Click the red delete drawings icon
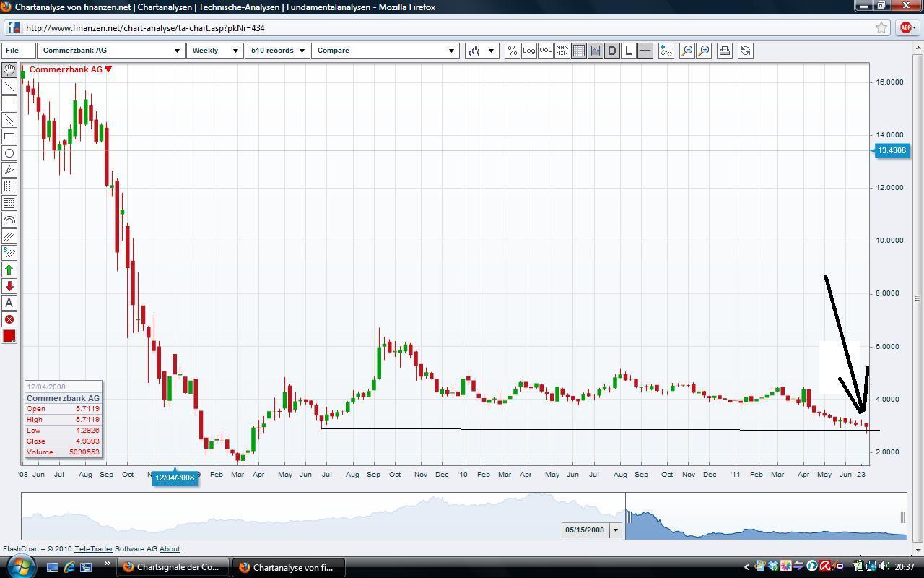Image resolution: width=924 pixels, height=578 pixels. tap(9, 319)
